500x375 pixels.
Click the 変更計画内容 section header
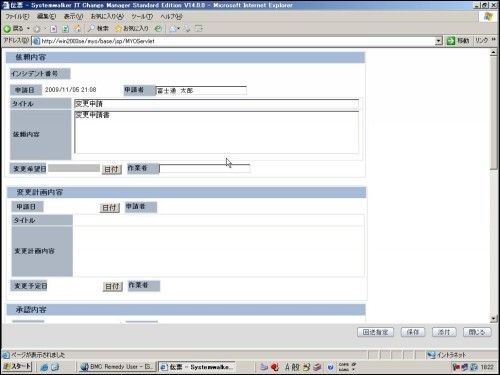(187, 192)
